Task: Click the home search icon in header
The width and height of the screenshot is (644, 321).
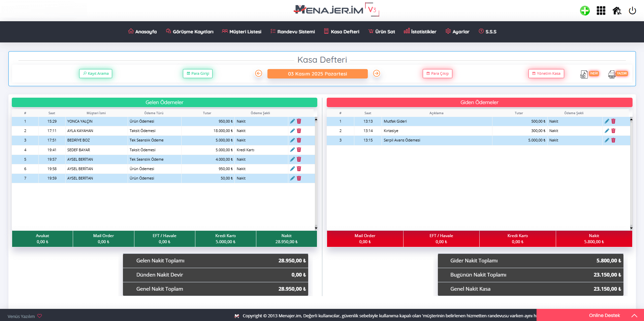Action: 617,11
